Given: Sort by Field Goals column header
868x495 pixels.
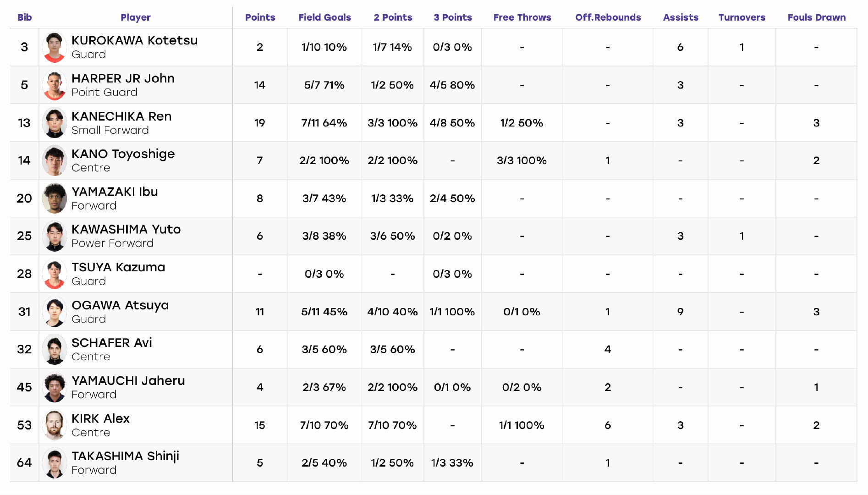Looking at the screenshot, I should [x=324, y=17].
